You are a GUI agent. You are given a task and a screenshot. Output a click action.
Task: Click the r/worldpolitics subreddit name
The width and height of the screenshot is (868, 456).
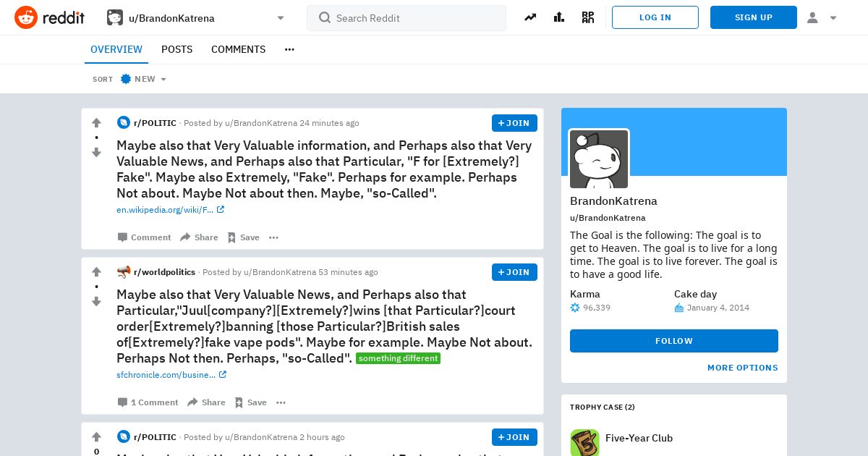[x=164, y=272]
